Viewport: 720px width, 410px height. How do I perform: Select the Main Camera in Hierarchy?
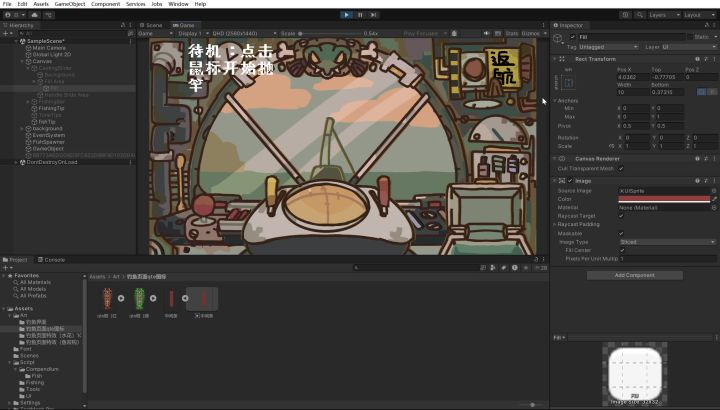pos(49,48)
